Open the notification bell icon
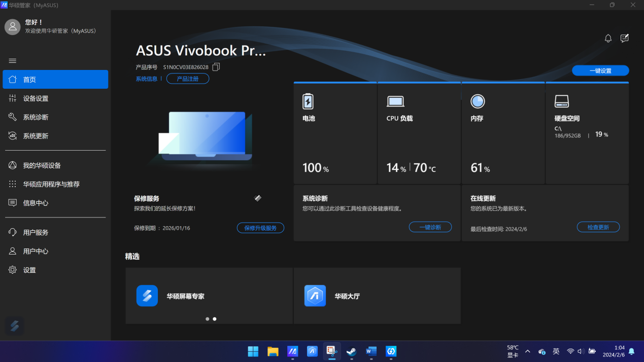This screenshot has height=362, width=644. click(x=607, y=38)
